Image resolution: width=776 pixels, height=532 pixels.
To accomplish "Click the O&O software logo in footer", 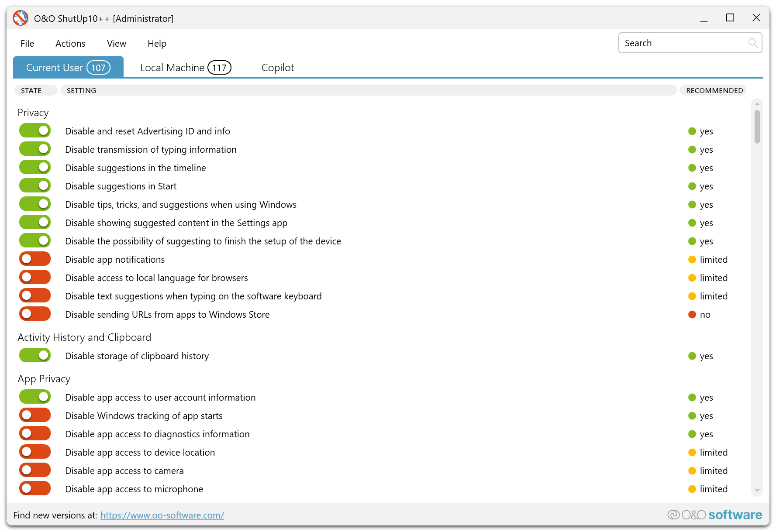I will point(715,515).
